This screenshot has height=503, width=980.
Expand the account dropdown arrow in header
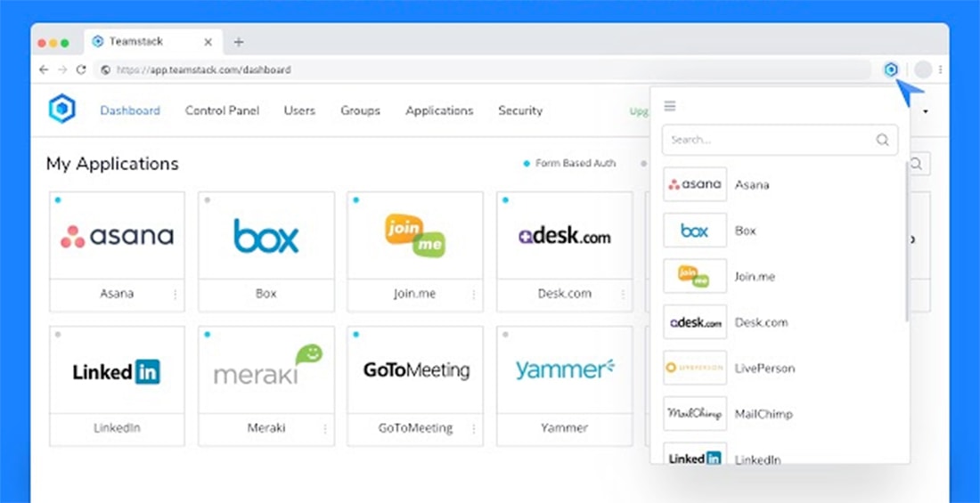coord(926,112)
